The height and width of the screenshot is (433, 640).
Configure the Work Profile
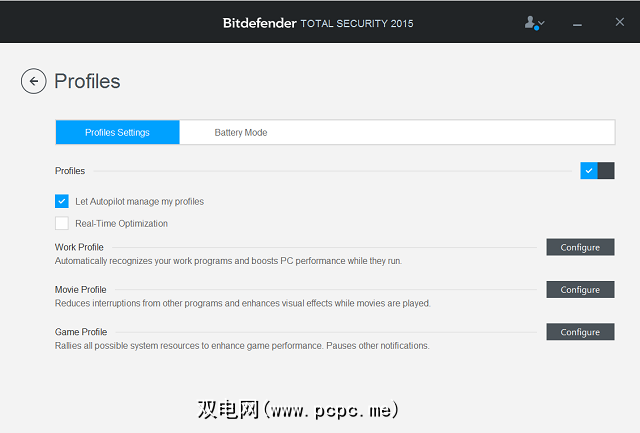click(x=580, y=247)
